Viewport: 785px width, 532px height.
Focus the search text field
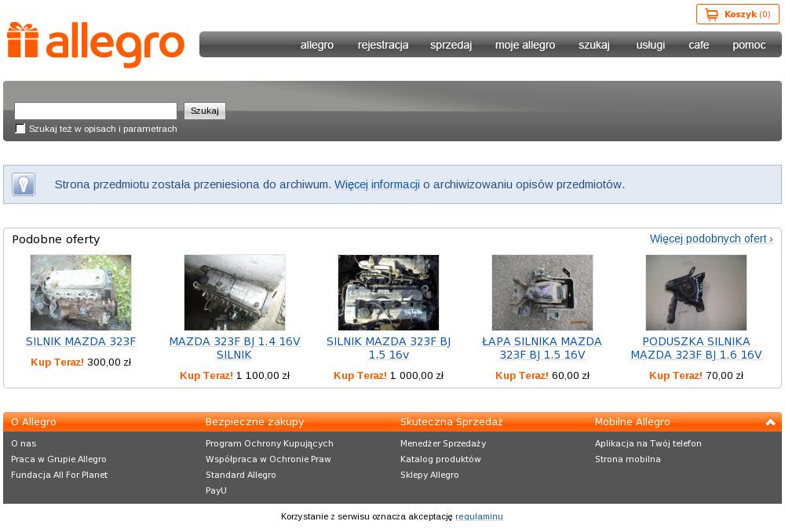[x=96, y=111]
